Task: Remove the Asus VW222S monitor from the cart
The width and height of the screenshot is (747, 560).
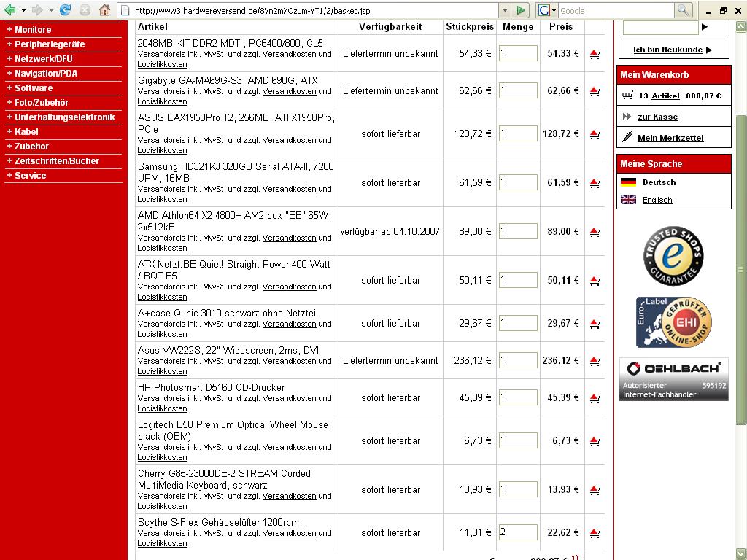Action: (595, 361)
